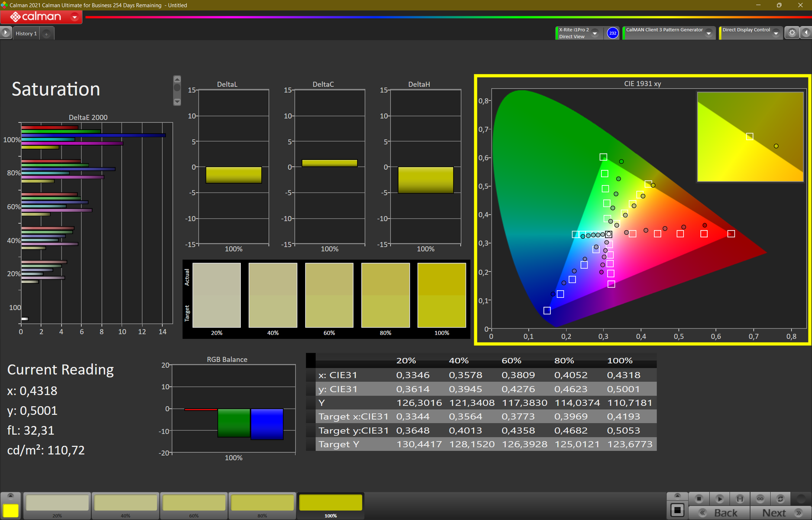
Task: Click the stop measurement icon
Action: (699, 499)
